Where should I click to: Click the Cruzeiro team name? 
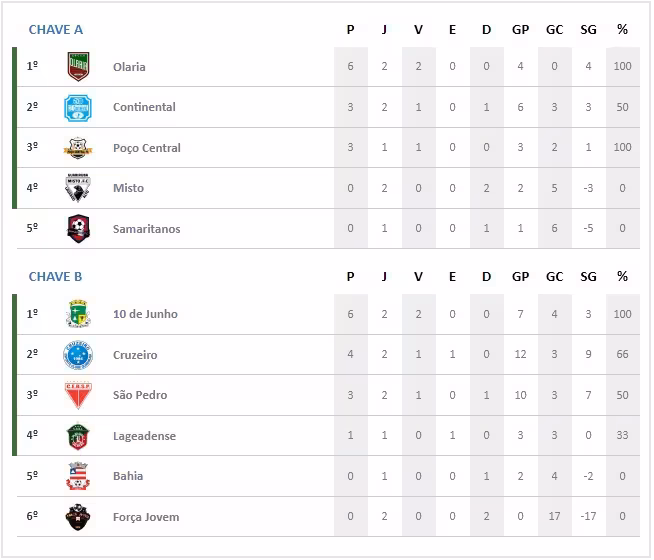[x=135, y=355]
